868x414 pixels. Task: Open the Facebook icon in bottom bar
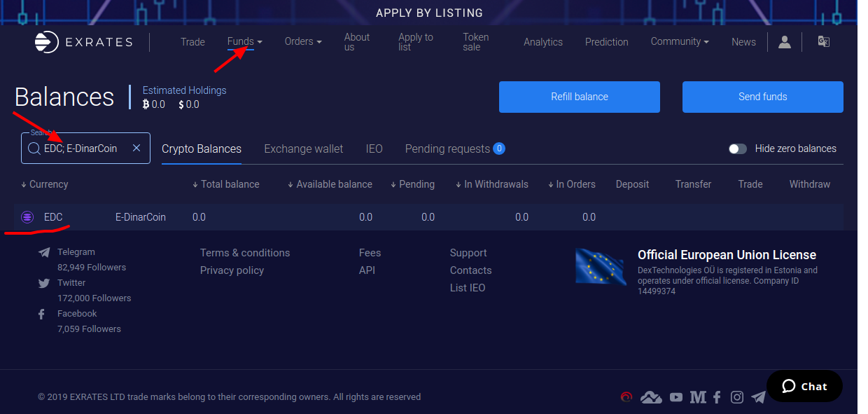717,397
